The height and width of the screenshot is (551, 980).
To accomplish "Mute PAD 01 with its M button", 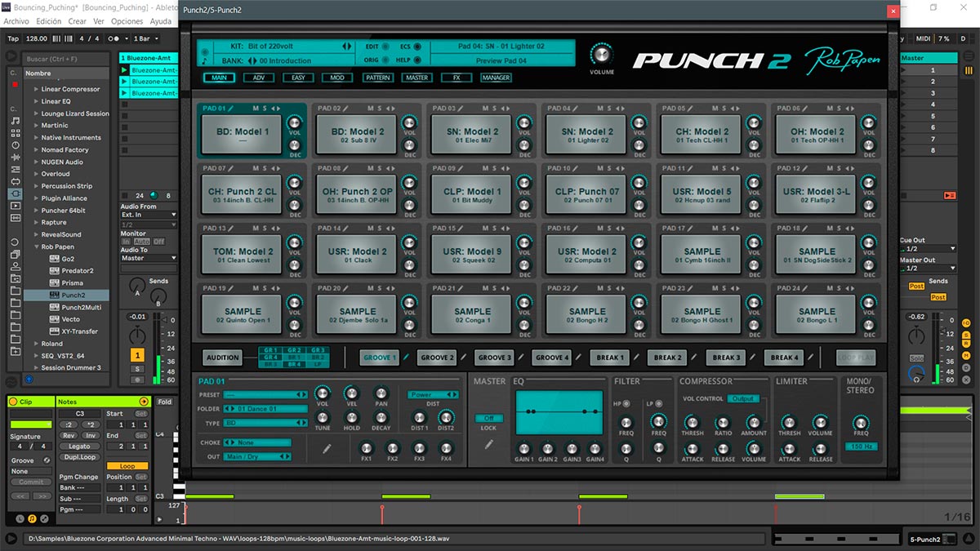I will coord(255,108).
